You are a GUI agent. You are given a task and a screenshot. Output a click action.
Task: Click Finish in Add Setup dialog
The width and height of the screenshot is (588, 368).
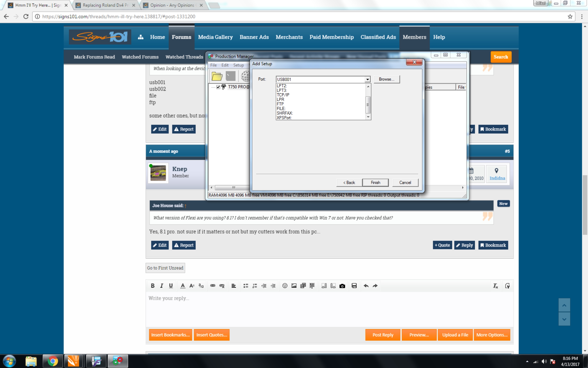tap(375, 182)
